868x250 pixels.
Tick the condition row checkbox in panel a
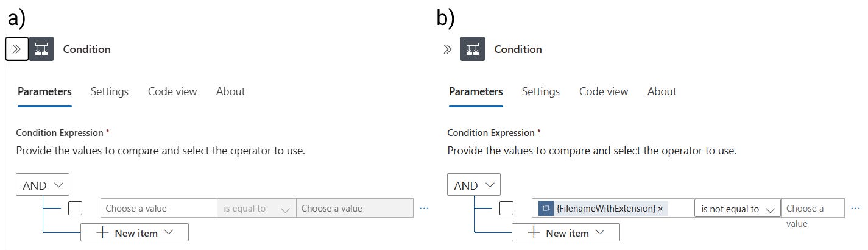[x=75, y=209]
